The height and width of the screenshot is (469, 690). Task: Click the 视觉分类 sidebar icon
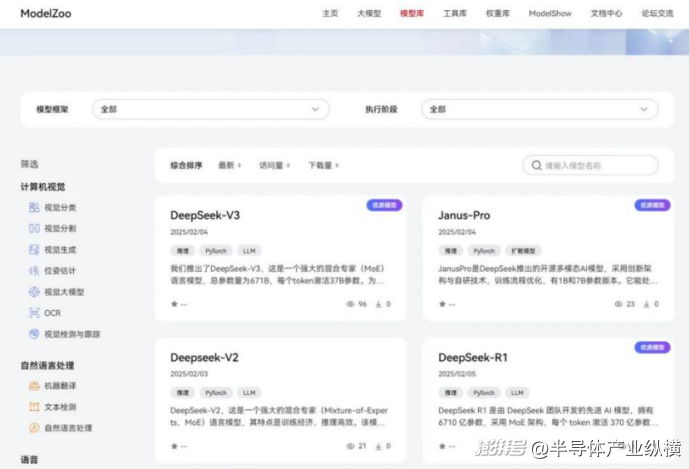pyautogui.click(x=34, y=208)
